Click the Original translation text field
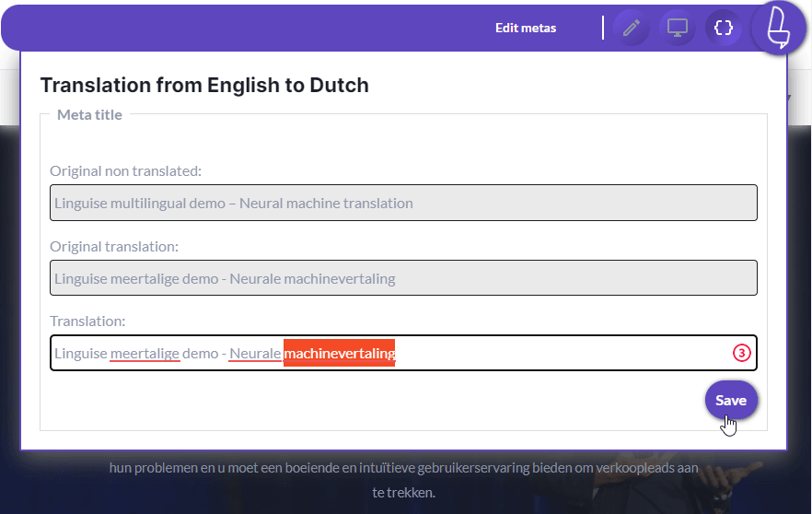 click(403, 278)
